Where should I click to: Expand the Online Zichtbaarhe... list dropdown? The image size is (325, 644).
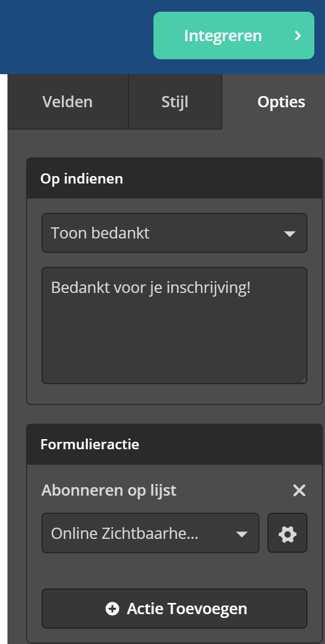150,533
